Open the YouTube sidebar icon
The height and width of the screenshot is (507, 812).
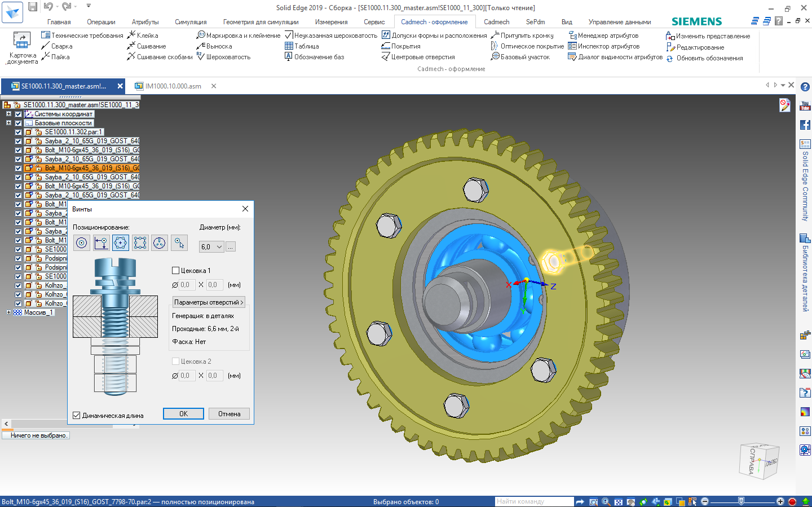pos(805,105)
